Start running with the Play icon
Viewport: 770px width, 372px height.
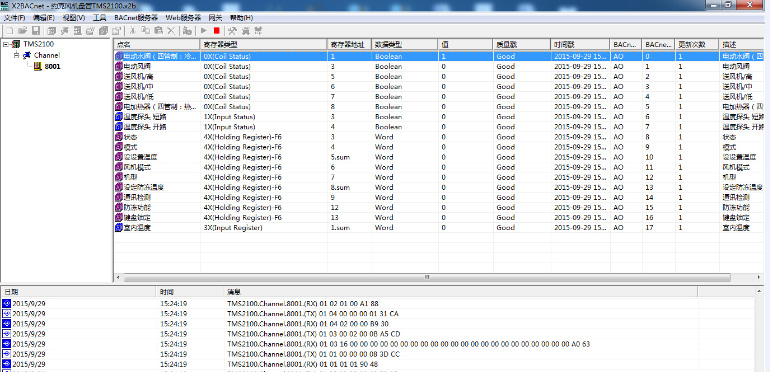(204, 31)
